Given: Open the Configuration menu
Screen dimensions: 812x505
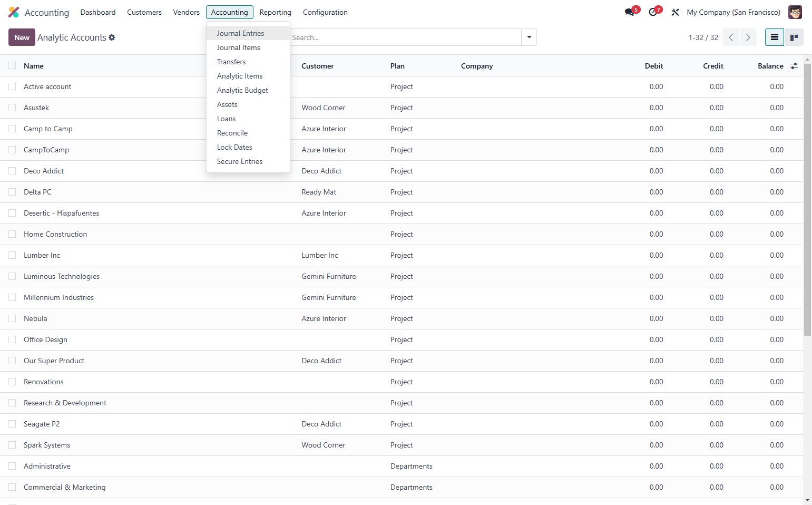Looking at the screenshot, I should tap(325, 12).
